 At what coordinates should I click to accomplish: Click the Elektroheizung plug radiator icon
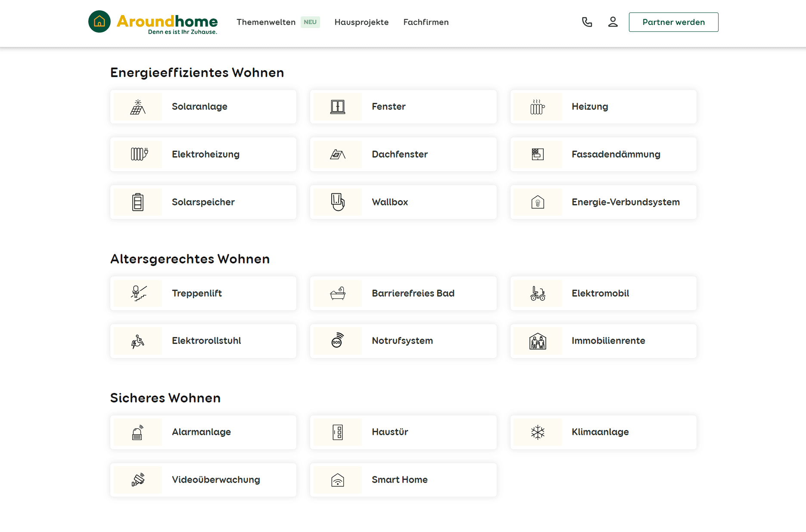click(x=139, y=154)
